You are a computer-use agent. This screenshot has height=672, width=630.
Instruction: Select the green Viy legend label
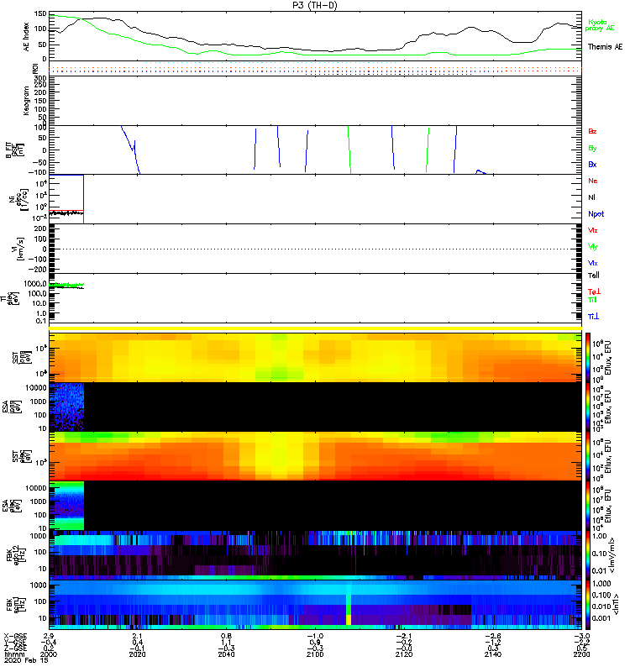click(x=592, y=247)
